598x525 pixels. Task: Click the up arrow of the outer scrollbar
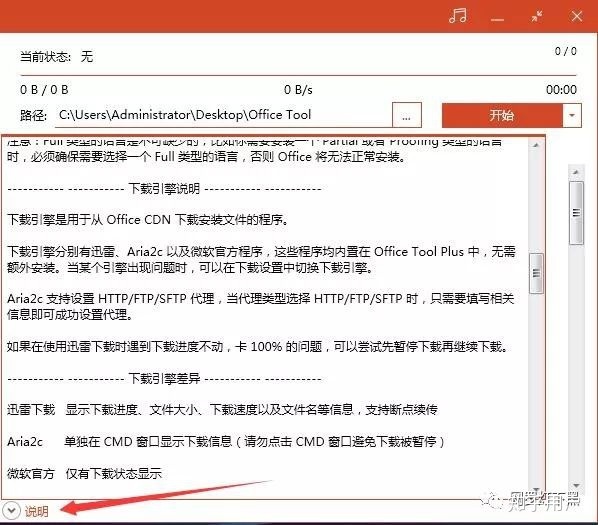click(576, 172)
